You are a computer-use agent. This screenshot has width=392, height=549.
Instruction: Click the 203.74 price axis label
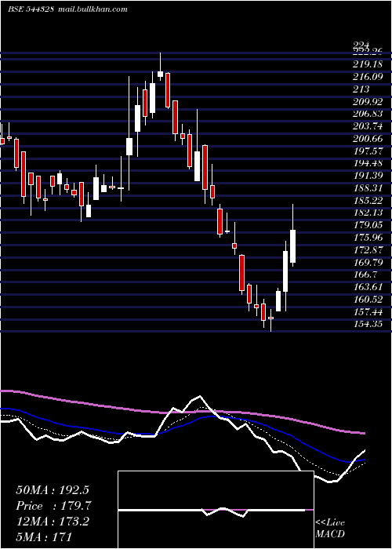pos(368,126)
